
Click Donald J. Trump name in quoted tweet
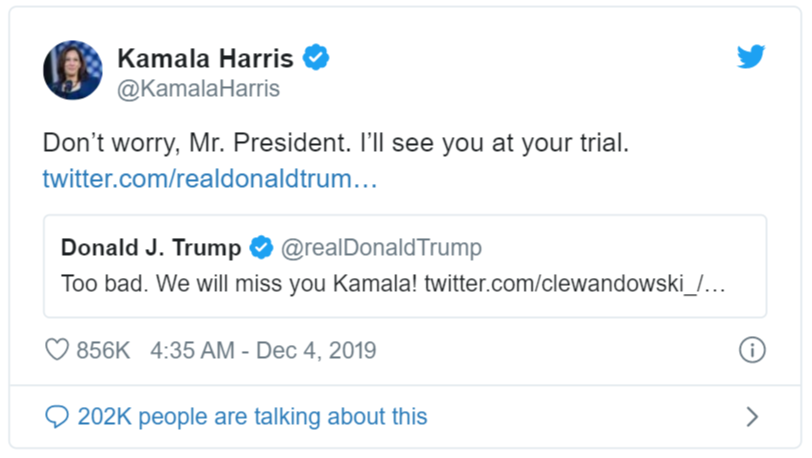click(x=151, y=247)
